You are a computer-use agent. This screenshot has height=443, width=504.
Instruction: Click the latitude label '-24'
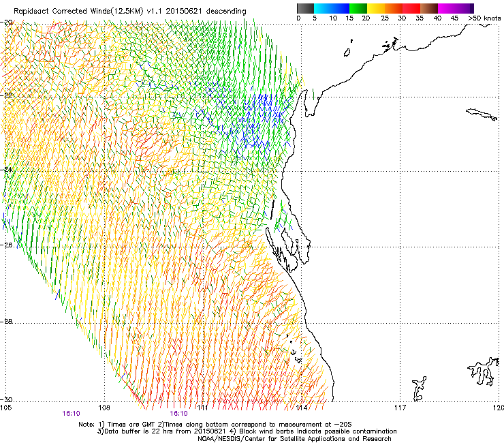7,169
